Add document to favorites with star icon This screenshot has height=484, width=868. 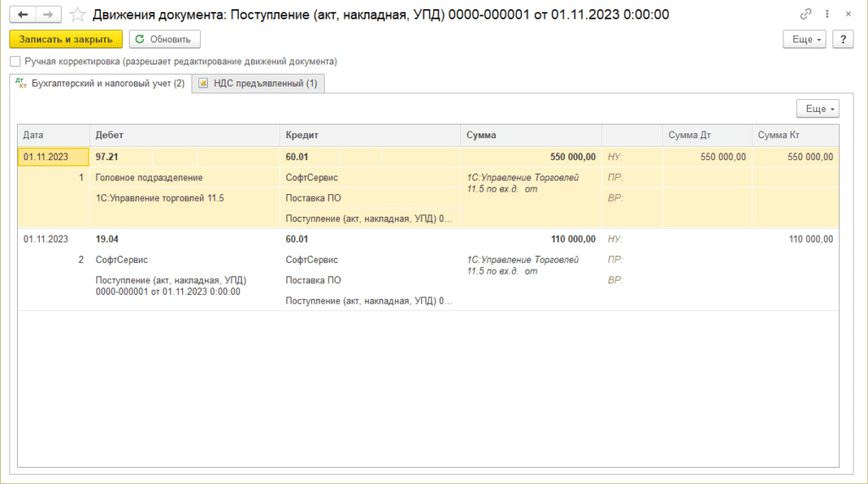click(77, 14)
